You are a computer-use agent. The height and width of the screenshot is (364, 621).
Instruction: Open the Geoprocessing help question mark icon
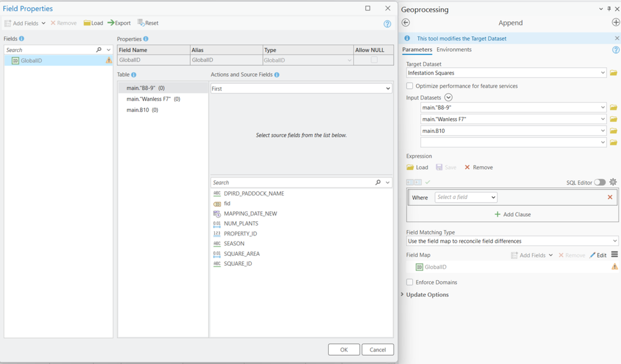click(616, 50)
